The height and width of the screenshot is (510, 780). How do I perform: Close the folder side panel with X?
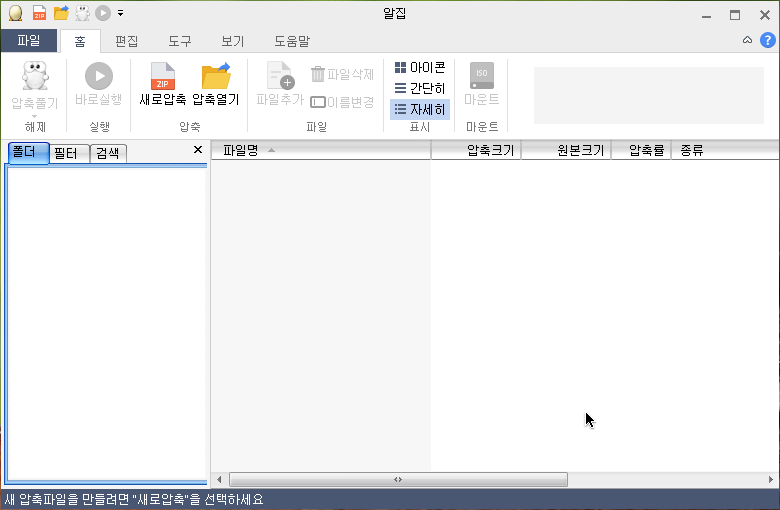tap(197, 150)
